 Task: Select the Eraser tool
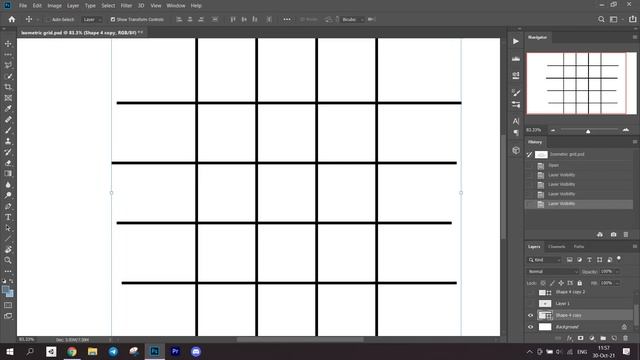(x=8, y=163)
